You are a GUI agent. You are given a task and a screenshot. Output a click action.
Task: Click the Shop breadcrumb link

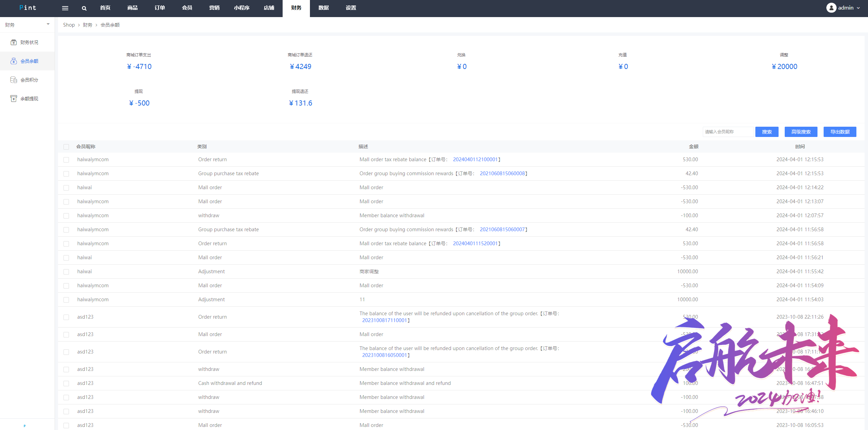coord(69,25)
